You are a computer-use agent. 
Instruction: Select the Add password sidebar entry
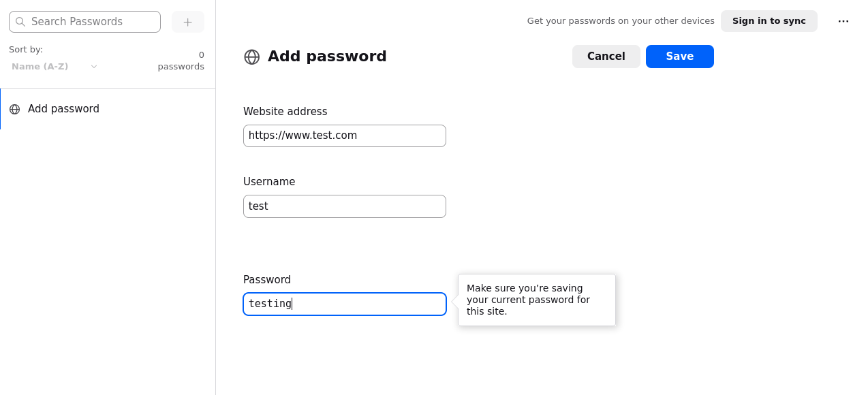pyautogui.click(x=63, y=109)
